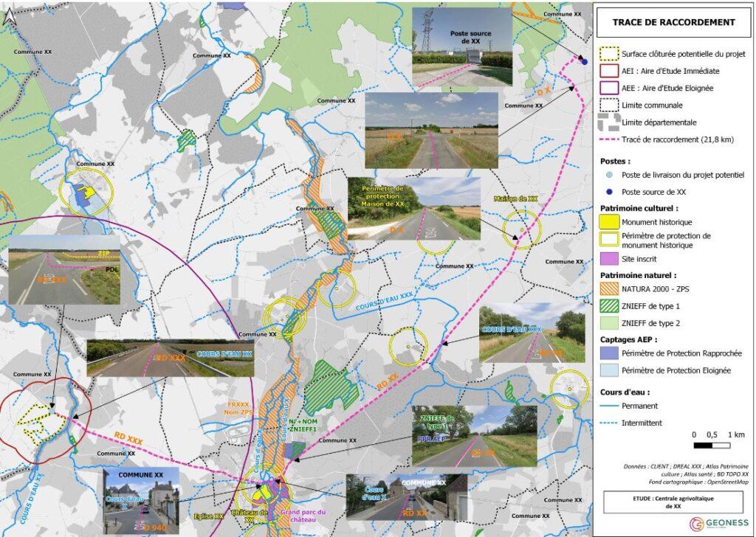Click the Tracé de raccordement dashed line symbol
The width and height of the screenshot is (756, 537).
[x=609, y=139]
